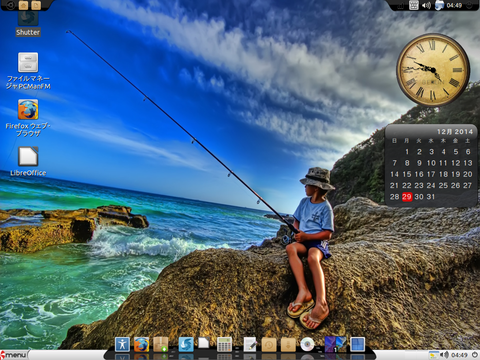Click the 04:49 clock in top panel
The height and width of the screenshot is (360, 480).
454,5
